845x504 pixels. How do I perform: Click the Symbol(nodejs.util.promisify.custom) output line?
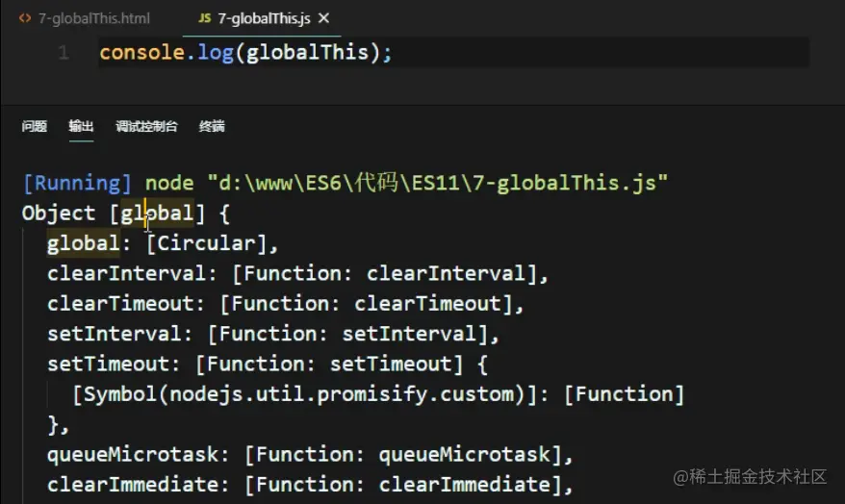tap(378, 394)
